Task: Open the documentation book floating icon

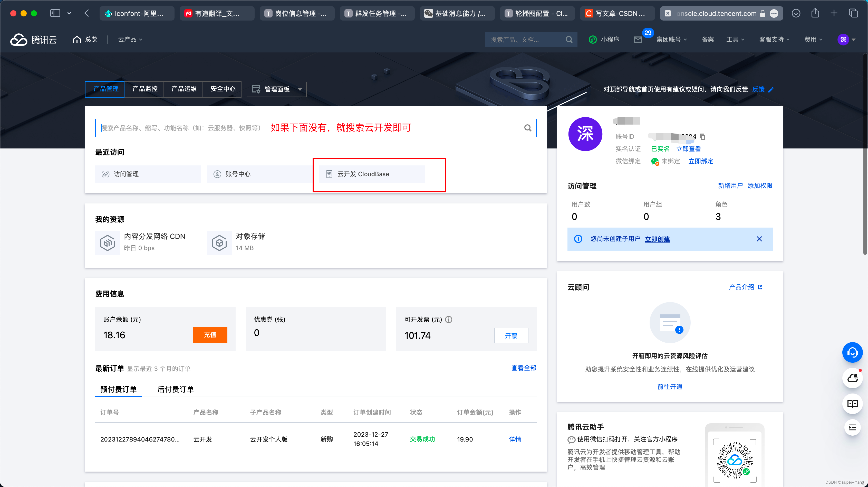Action: tap(852, 403)
